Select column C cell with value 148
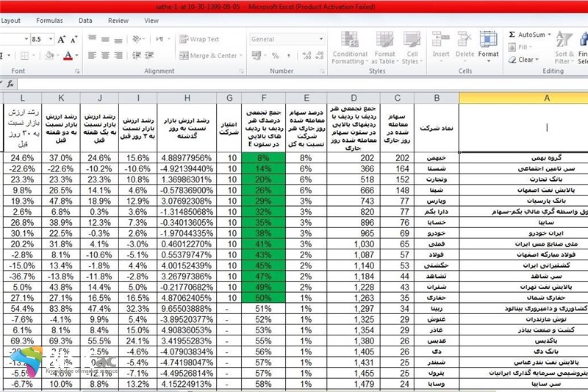Viewport: 588px width, 392px height. [397, 190]
